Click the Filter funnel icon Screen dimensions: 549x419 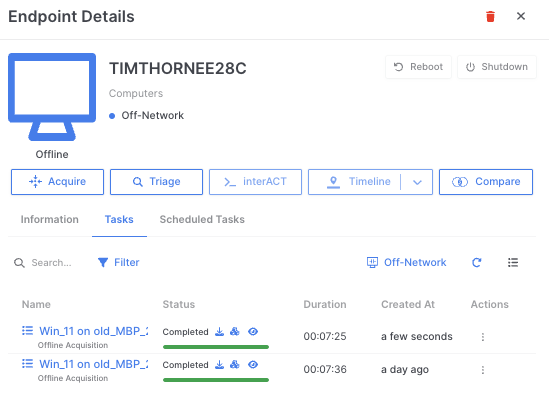pos(103,263)
